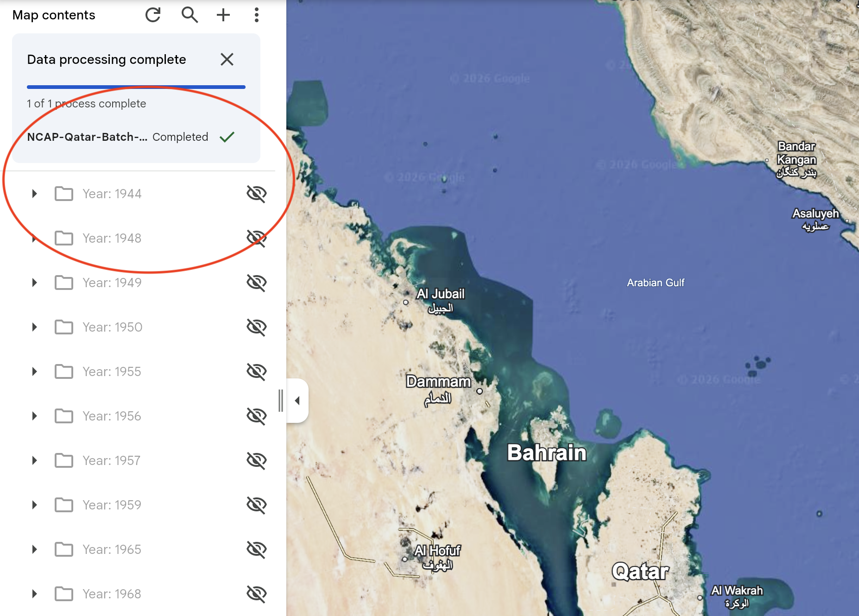The height and width of the screenshot is (616, 859).
Task: Dismiss the Data processing complete notification
Action: pyautogui.click(x=227, y=59)
